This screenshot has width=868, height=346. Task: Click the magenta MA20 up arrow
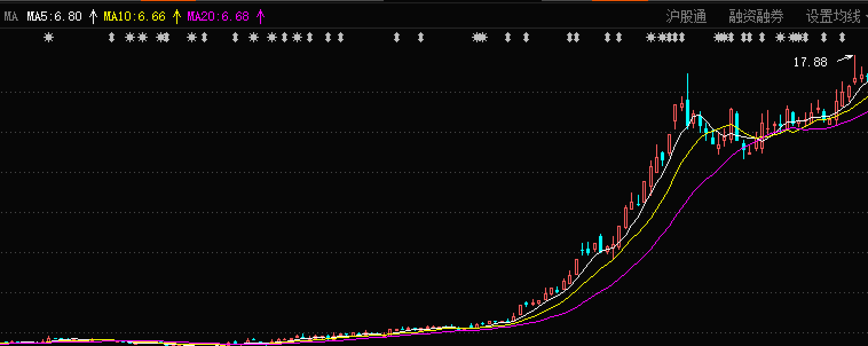[261, 17]
